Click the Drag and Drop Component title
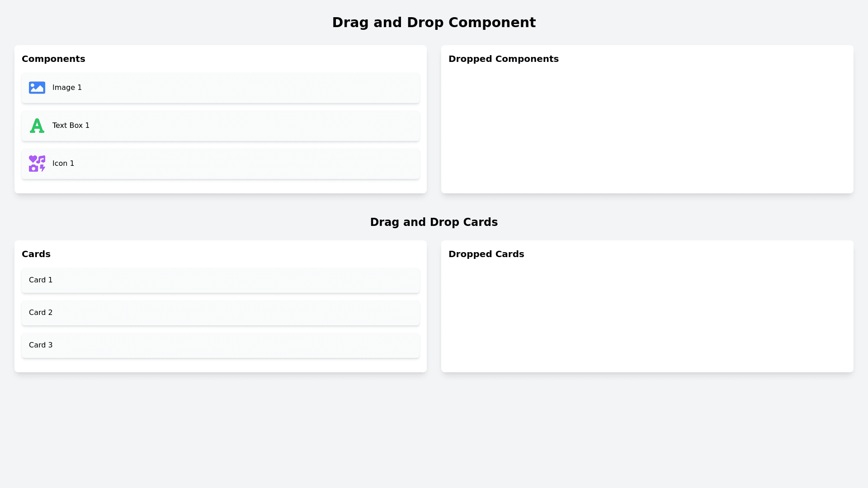The image size is (868, 488). pyautogui.click(x=434, y=23)
